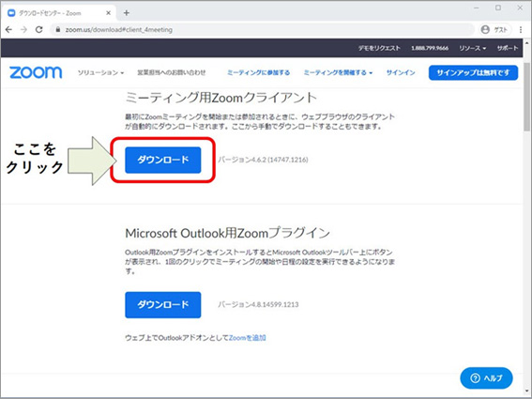Click the scrollbar up arrow
This screenshot has height=399, width=532.
tap(527, 43)
